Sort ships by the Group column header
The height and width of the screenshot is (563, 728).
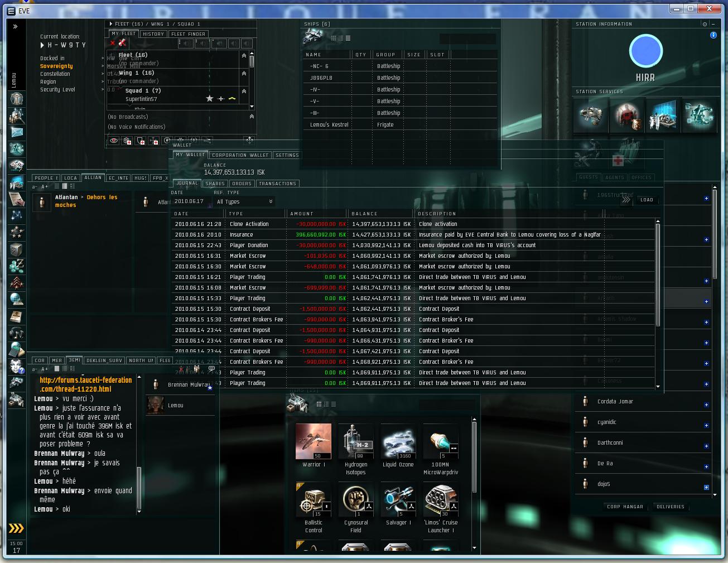tap(386, 55)
